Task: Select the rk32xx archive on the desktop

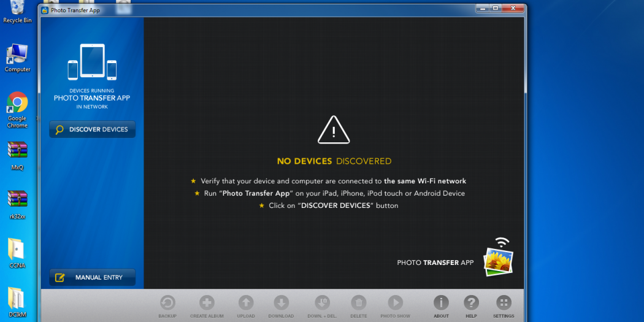Action: pyautogui.click(x=17, y=204)
